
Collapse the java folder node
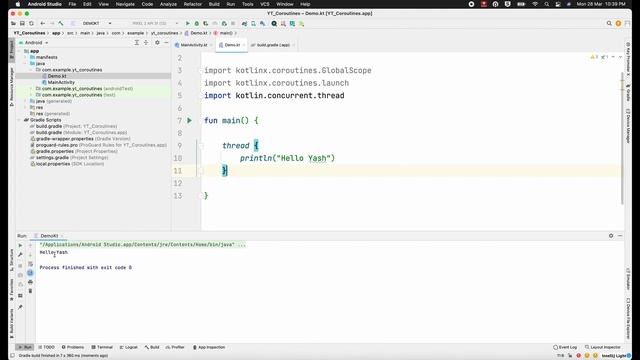[x=25, y=64]
